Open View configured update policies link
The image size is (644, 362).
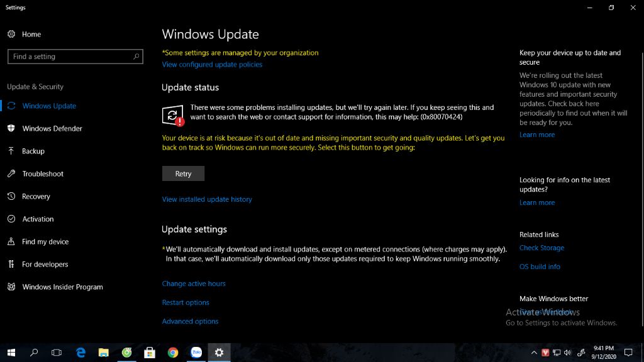pos(212,65)
